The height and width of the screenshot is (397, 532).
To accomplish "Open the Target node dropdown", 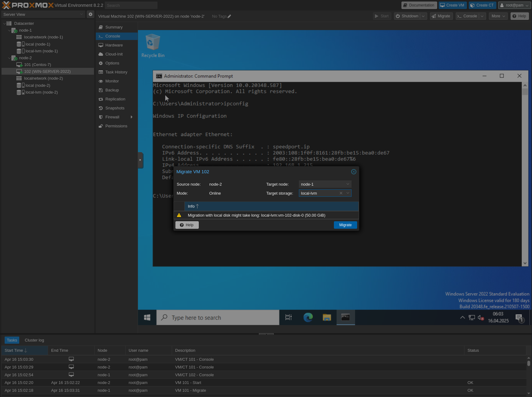I will 348,184.
